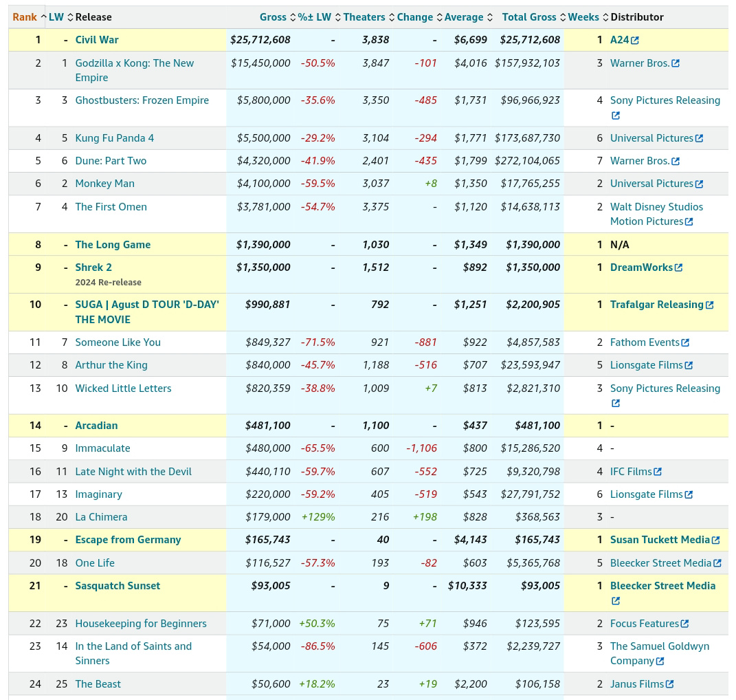Click the external icon after The Samuel Goldwyn Company
This screenshot has width=736, height=700.
pos(660,661)
